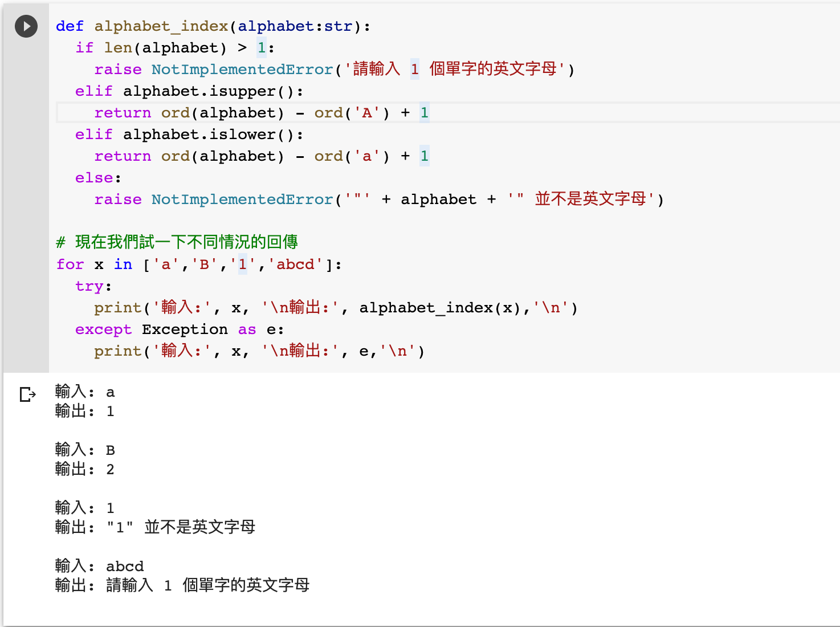This screenshot has height=627, width=840.
Task: Select the output line showing 輸出: 2
Action: point(84,469)
